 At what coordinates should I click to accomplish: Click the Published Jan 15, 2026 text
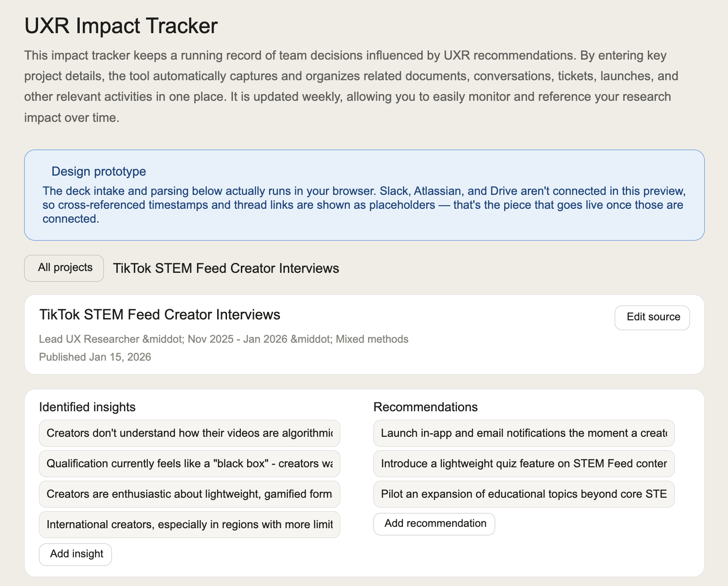click(95, 357)
